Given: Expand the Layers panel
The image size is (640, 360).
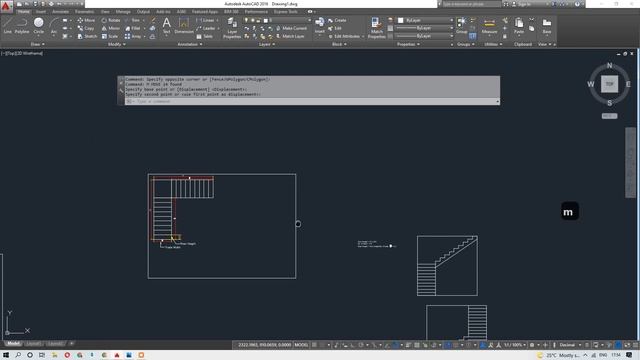Looking at the screenshot, I should click(x=267, y=44).
